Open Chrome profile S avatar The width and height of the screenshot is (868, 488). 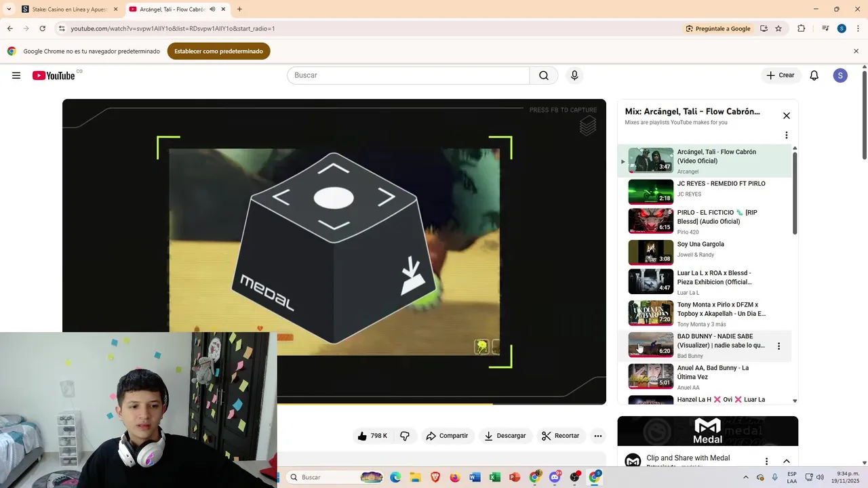click(x=842, y=28)
